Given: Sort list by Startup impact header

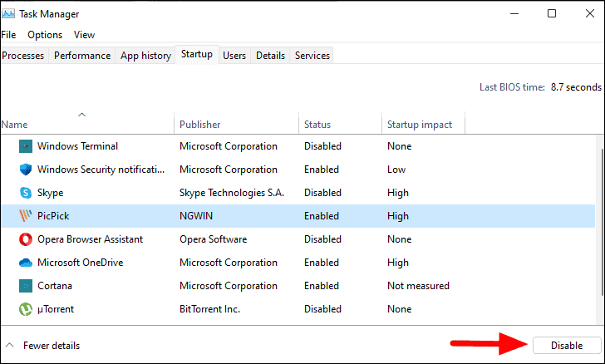Looking at the screenshot, I should click(420, 125).
